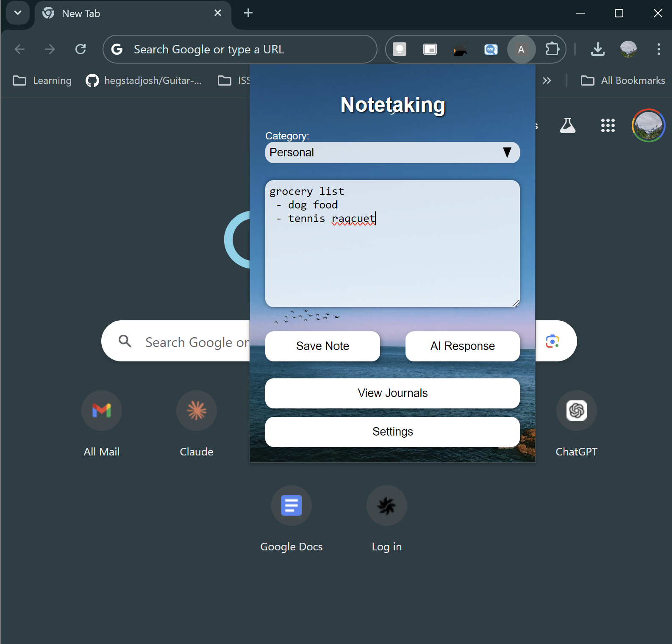Open the All Mail shortcut
The height and width of the screenshot is (644, 672).
point(102,424)
